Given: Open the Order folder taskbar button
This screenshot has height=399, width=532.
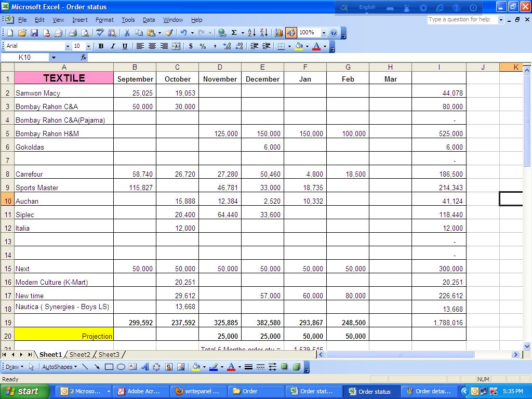Looking at the screenshot, I should 256,391.
